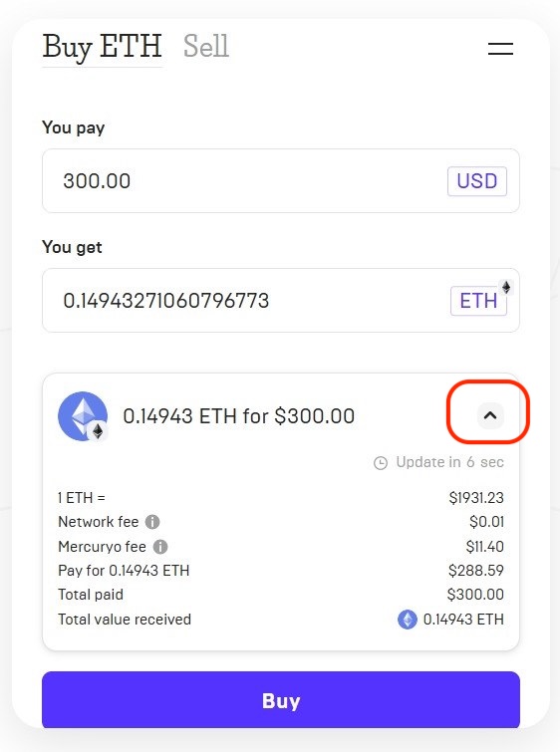560x752 pixels.
Task: Click the You pay amount field
Action: pyautogui.click(x=281, y=181)
